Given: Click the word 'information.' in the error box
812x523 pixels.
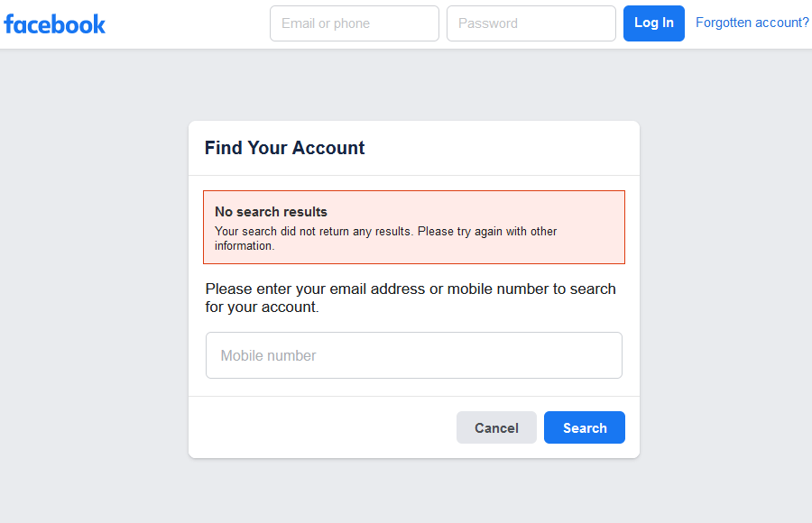Looking at the screenshot, I should (x=245, y=246).
